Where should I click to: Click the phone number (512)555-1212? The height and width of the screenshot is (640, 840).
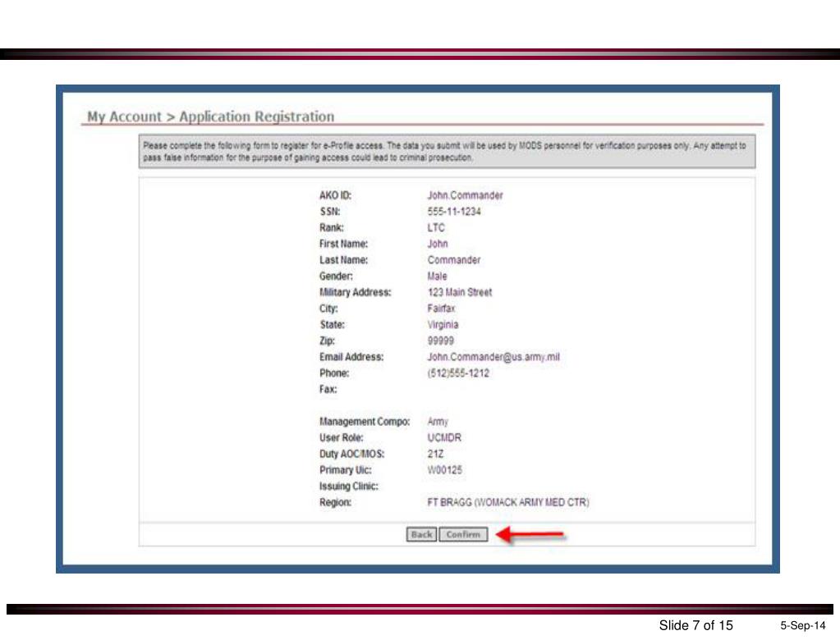[x=458, y=373]
